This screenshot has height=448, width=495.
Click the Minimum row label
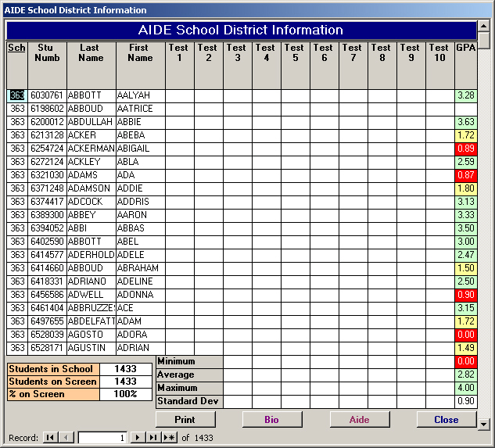(x=189, y=361)
